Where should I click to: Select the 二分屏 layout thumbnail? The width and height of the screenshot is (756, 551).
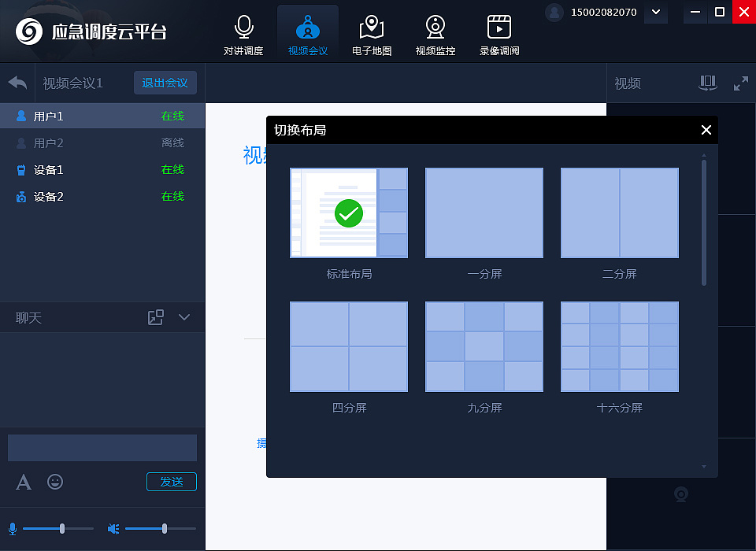coord(620,213)
